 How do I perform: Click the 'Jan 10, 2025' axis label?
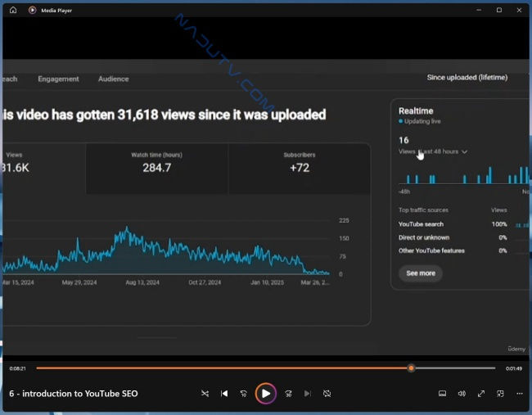tap(267, 282)
